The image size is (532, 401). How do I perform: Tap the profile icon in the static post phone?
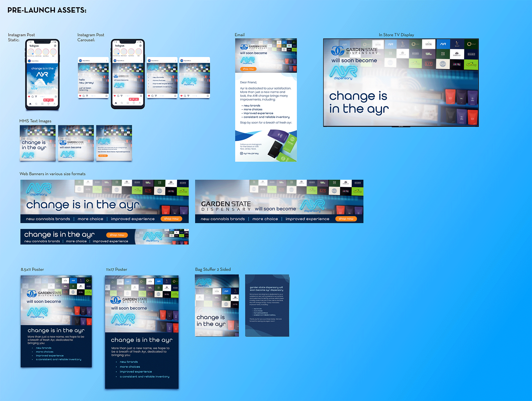coord(55,104)
